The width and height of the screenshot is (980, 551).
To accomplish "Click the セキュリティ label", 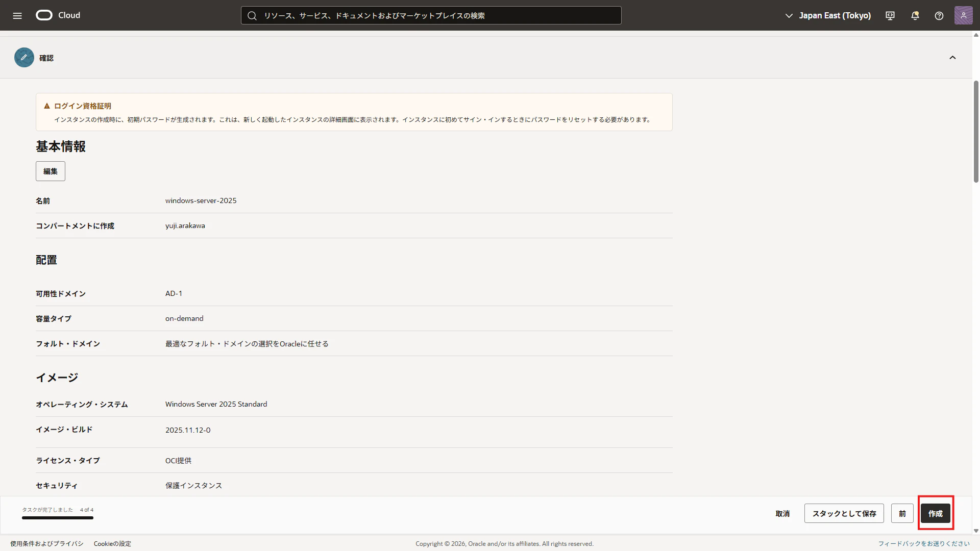I will coord(57,486).
